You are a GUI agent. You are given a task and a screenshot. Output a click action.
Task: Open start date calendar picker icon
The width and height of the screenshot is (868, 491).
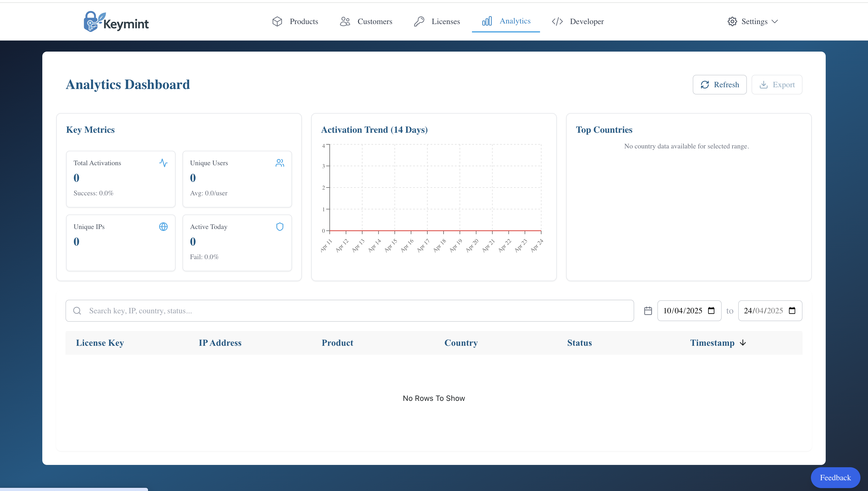(x=711, y=311)
